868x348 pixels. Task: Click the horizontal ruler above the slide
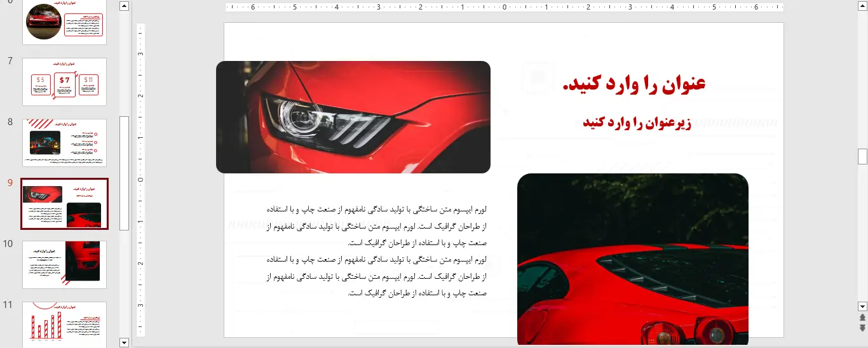(x=504, y=8)
